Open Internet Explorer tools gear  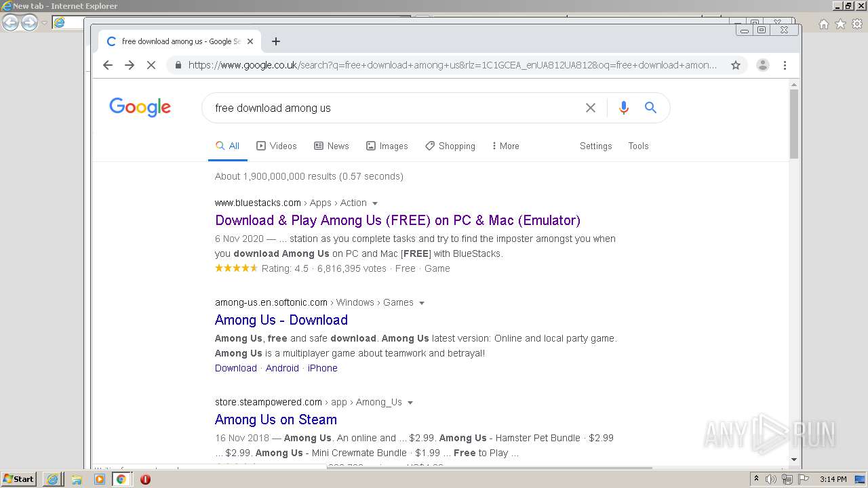[857, 24]
